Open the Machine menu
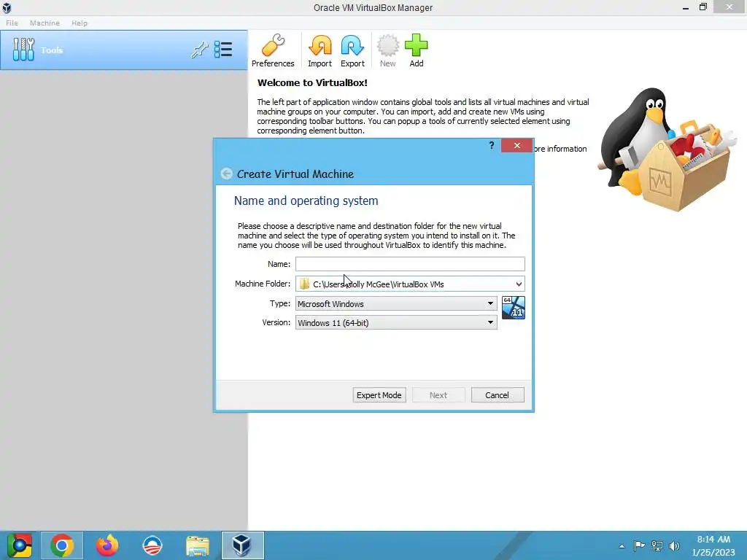Image resolution: width=747 pixels, height=560 pixels. (x=44, y=23)
